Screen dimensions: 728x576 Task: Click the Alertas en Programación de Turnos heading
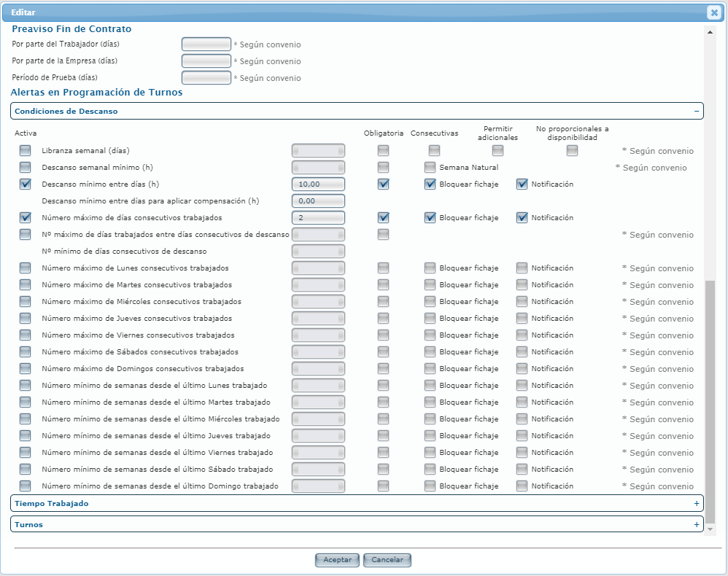[x=96, y=92]
